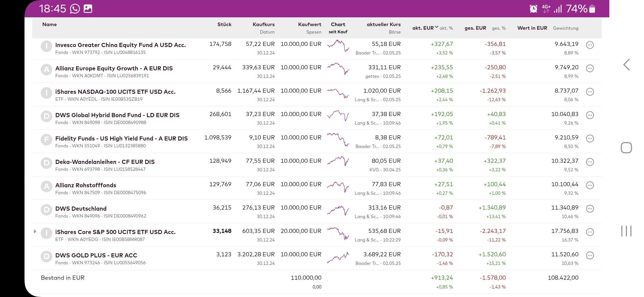The image size is (644, 297).
Task: Open the three-dot menu for DWS Deutschland
Action: coord(590,209)
